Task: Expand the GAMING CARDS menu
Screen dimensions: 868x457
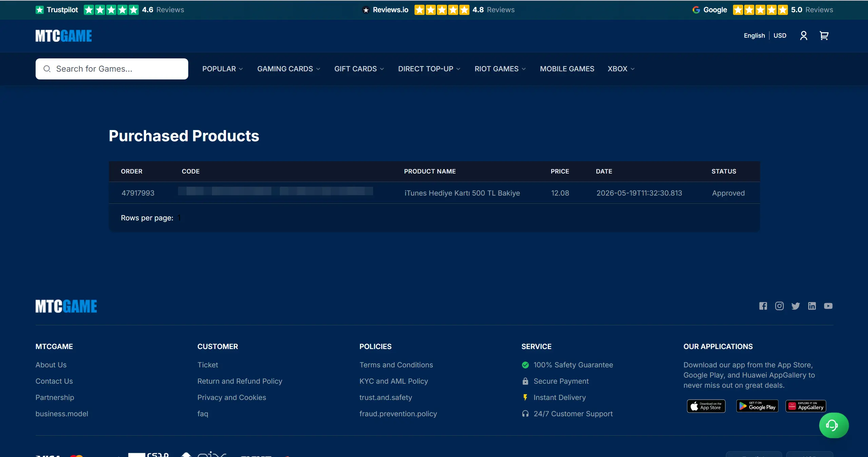Action: 289,69
